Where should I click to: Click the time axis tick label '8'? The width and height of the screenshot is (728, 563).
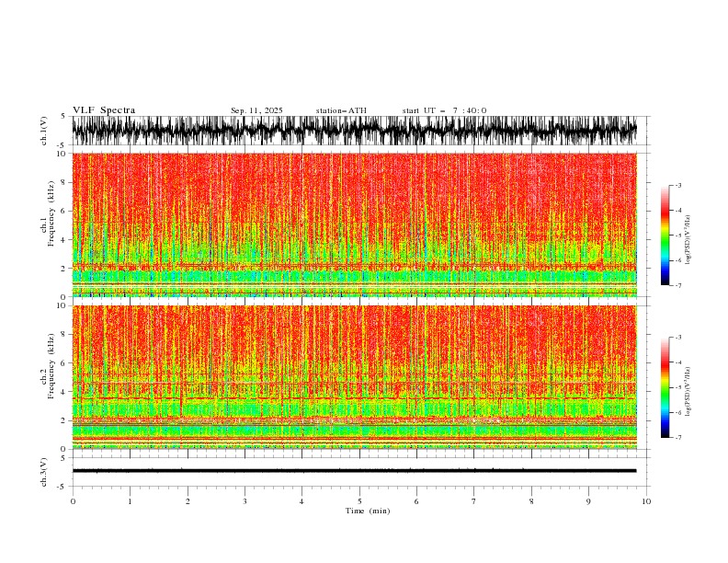pos(531,501)
